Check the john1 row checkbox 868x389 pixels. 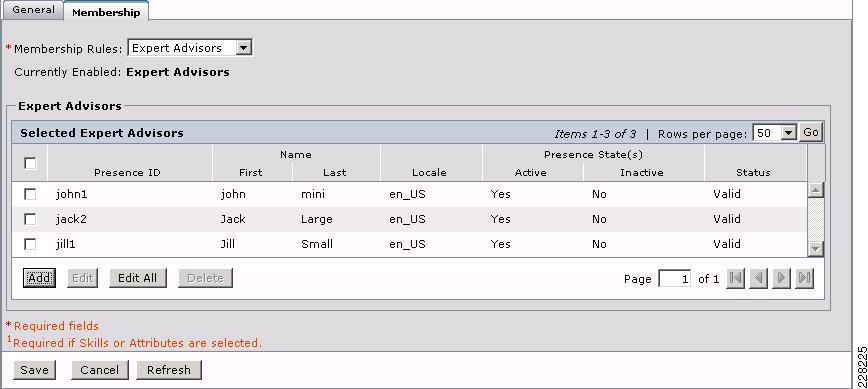coord(30,194)
